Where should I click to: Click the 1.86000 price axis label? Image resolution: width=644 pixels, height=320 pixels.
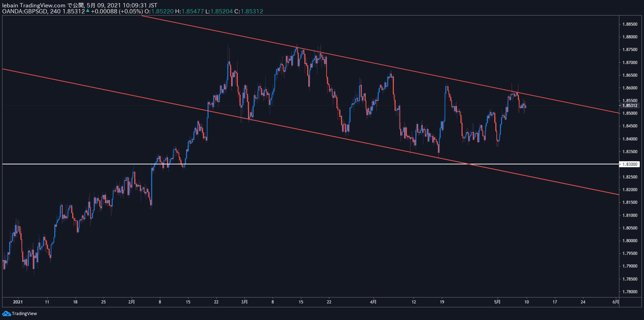coord(630,88)
